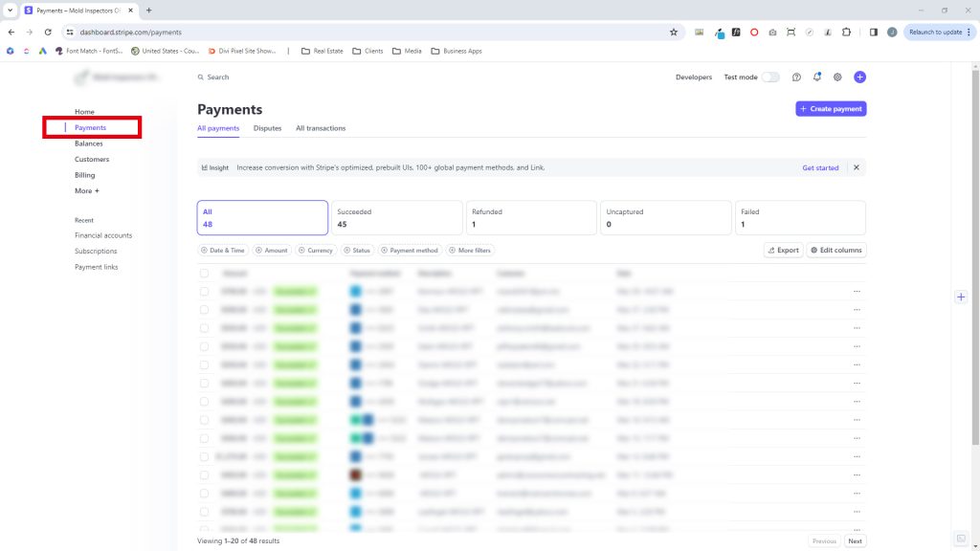Click the plus icon at right page edge
Image resolution: width=980 pixels, height=551 pixels.
click(x=961, y=297)
